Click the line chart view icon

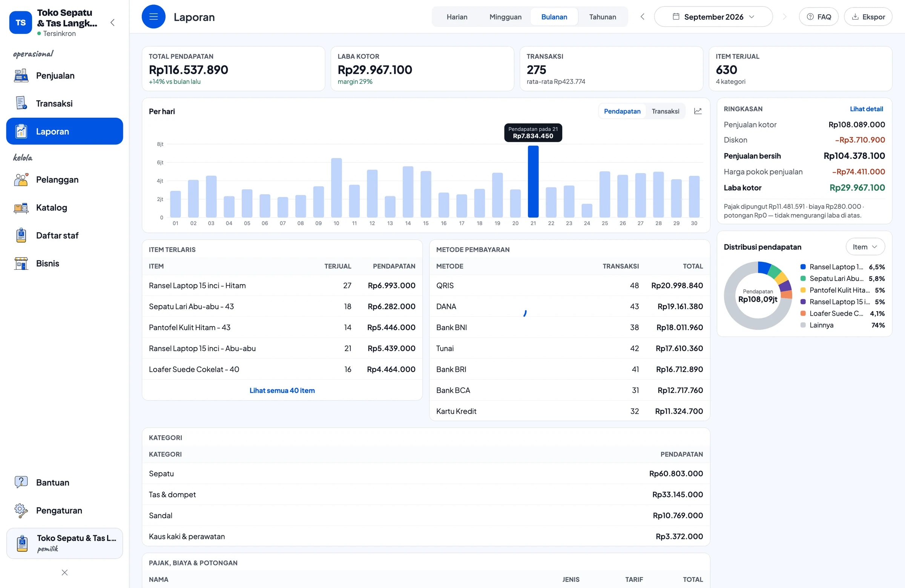[697, 111]
